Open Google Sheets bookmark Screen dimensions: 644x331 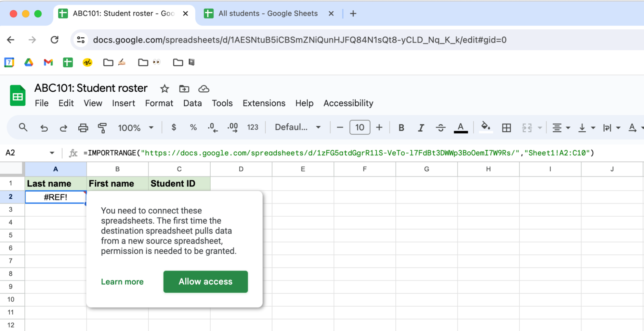[68, 62]
